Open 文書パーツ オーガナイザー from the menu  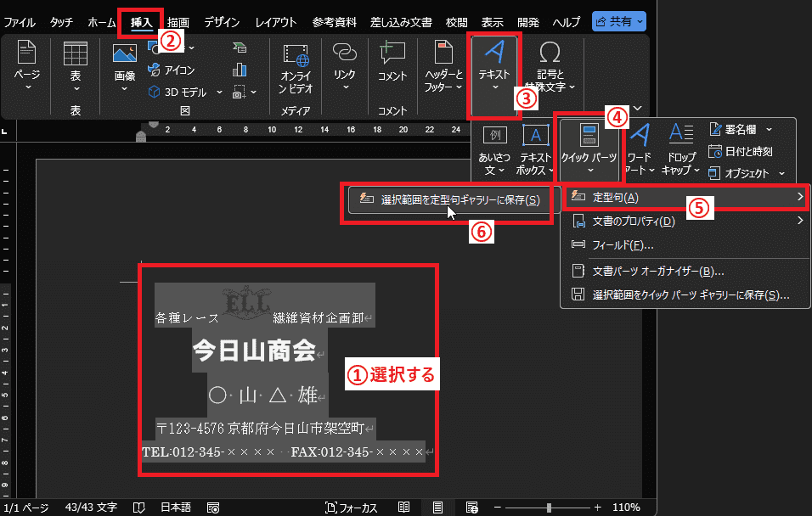pyautogui.click(x=657, y=272)
